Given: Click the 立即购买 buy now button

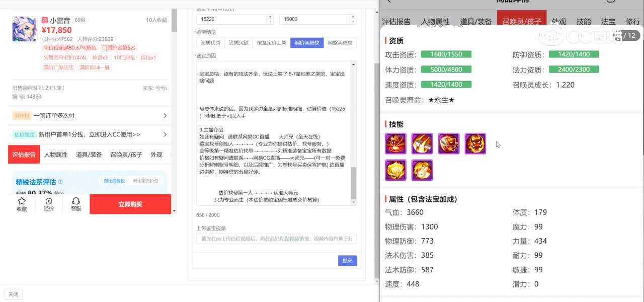Looking at the screenshot, I should click(130, 204).
